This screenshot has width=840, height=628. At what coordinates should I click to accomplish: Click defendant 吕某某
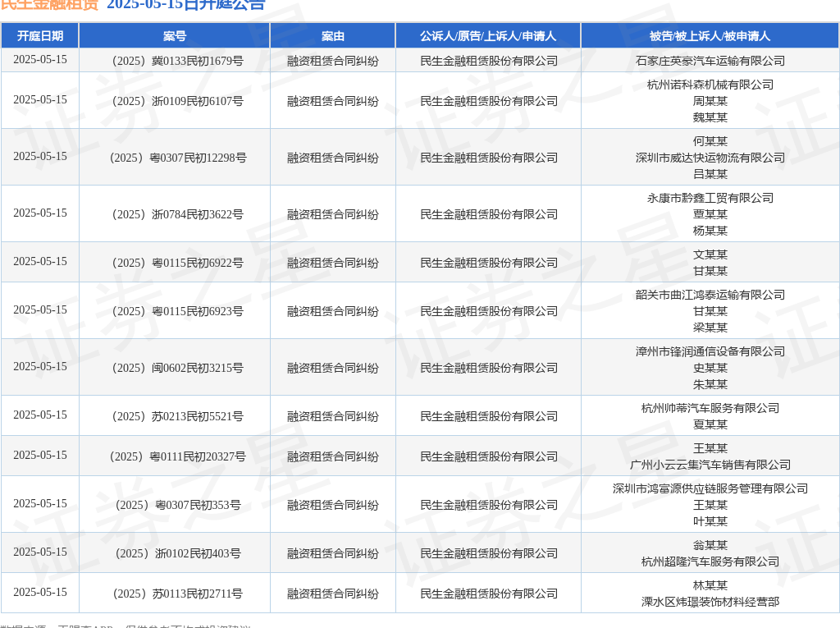pos(710,174)
